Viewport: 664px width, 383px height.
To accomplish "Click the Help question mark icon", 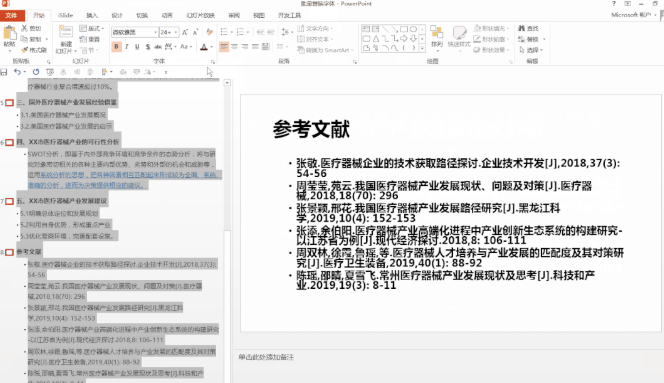I will (614, 3).
